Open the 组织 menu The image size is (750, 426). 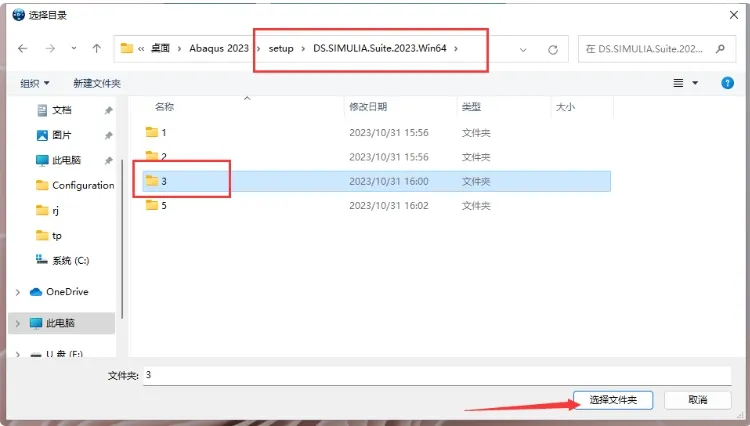point(35,83)
